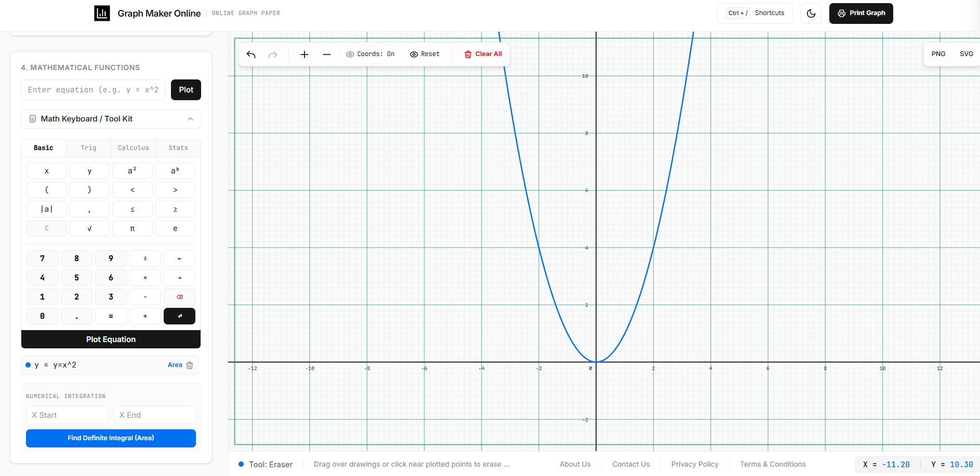
Task: Switch to the Trig keyboard tab
Action: click(x=88, y=148)
